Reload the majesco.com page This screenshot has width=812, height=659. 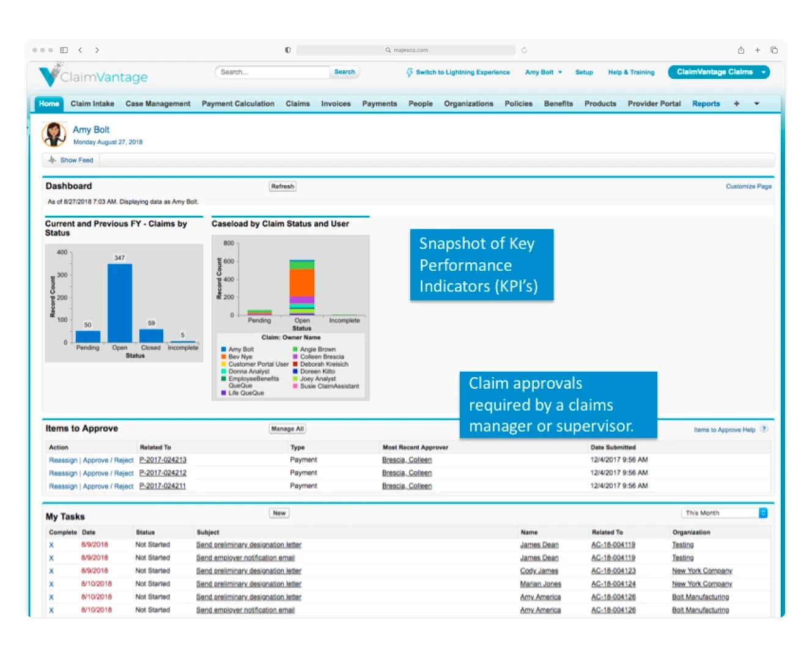tap(524, 50)
